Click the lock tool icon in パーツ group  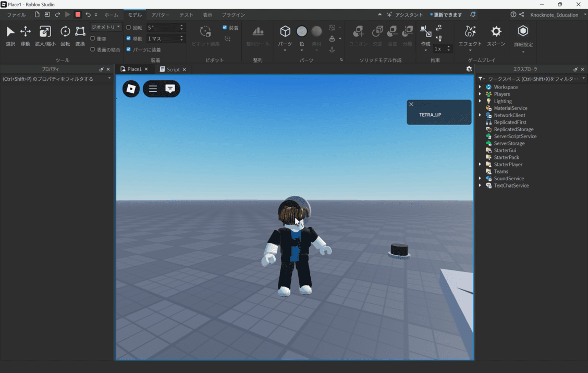tap(332, 39)
